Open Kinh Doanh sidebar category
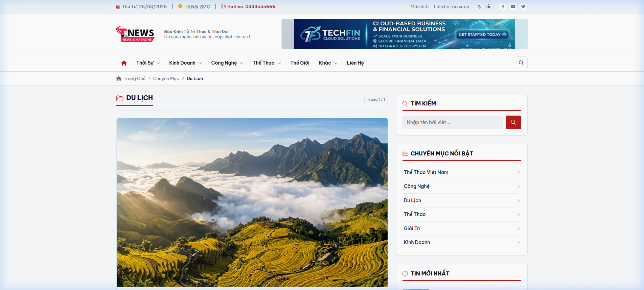This screenshot has height=290, width=644. pyautogui.click(x=462, y=242)
